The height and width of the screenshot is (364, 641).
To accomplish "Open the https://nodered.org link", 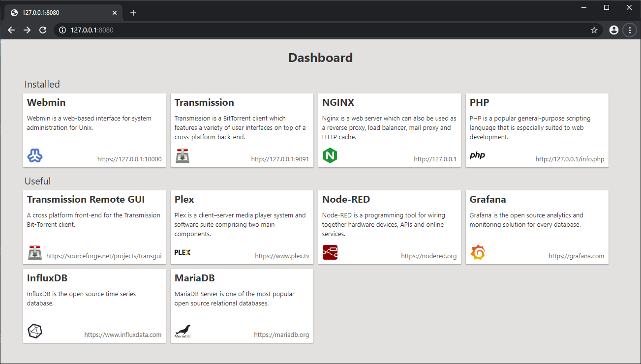I will [429, 256].
